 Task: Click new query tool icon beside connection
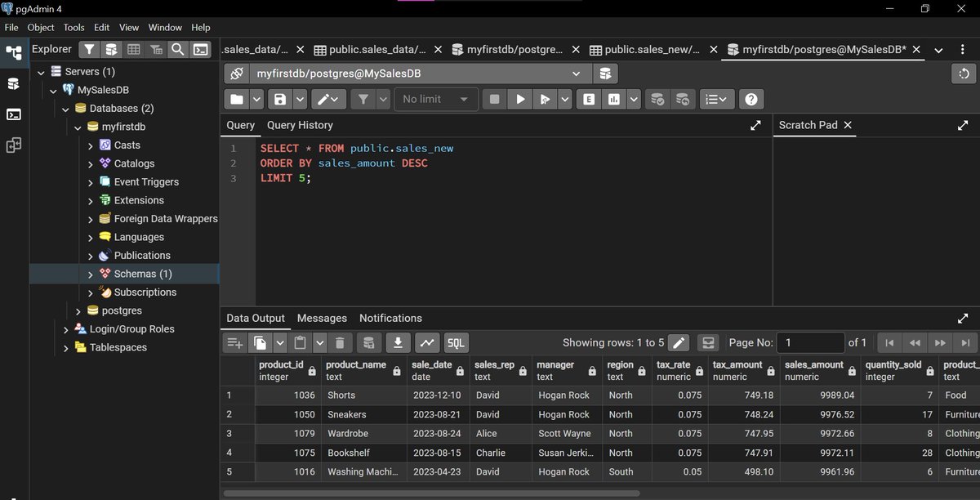[605, 74]
